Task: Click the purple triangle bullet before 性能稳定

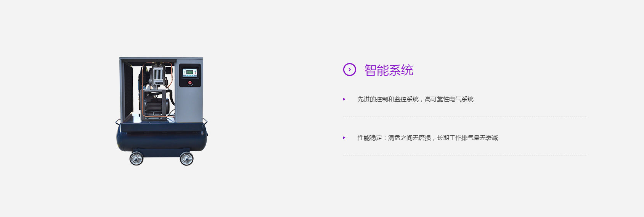Action: pos(344,138)
